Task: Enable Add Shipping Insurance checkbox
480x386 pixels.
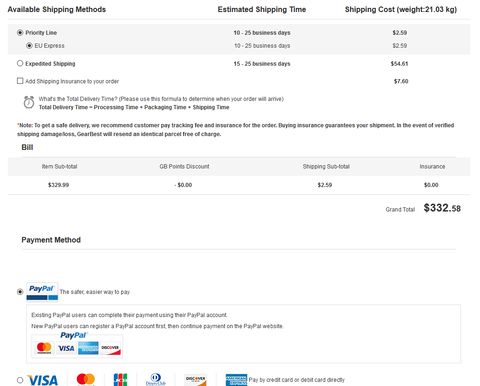Action: click(20, 81)
